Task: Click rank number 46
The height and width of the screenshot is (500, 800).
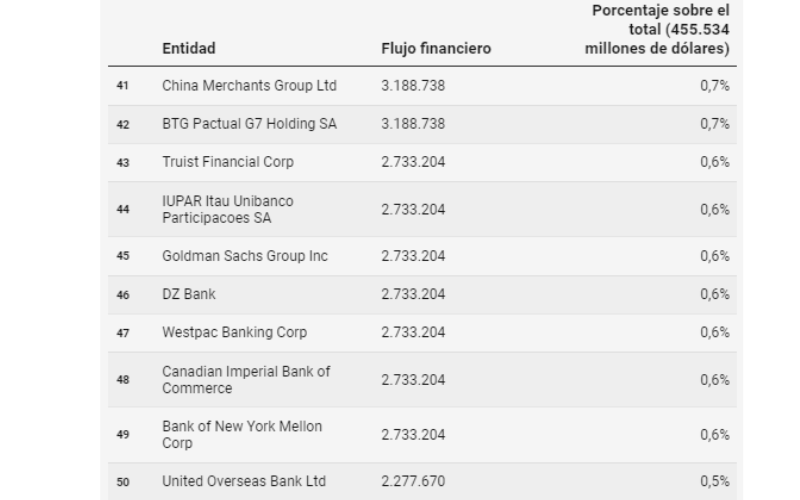Action: click(x=122, y=295)
